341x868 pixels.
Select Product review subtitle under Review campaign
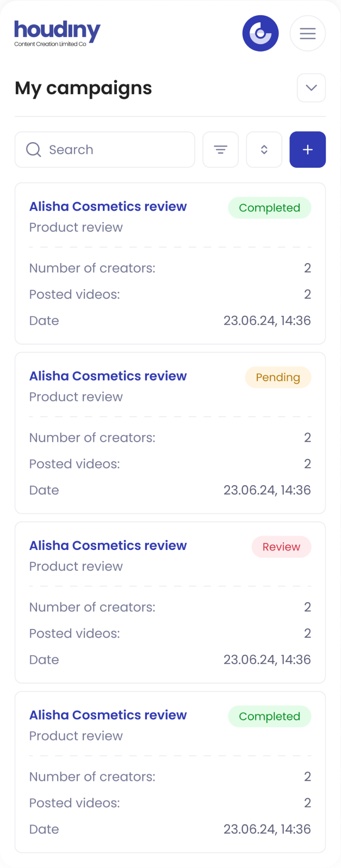(76, 566)
